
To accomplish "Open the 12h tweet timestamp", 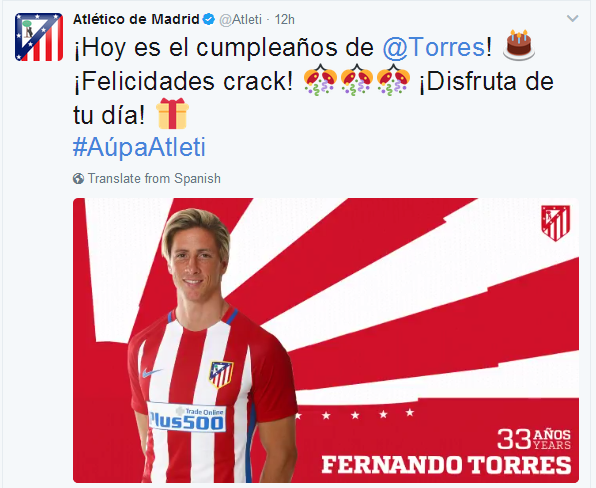I will pyautogui.click(x=285, y=19).
